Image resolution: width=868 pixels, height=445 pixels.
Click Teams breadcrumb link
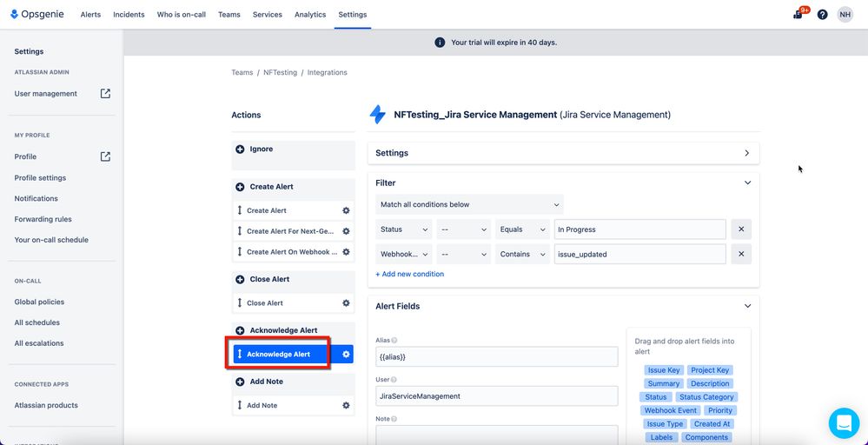(242, 72)
